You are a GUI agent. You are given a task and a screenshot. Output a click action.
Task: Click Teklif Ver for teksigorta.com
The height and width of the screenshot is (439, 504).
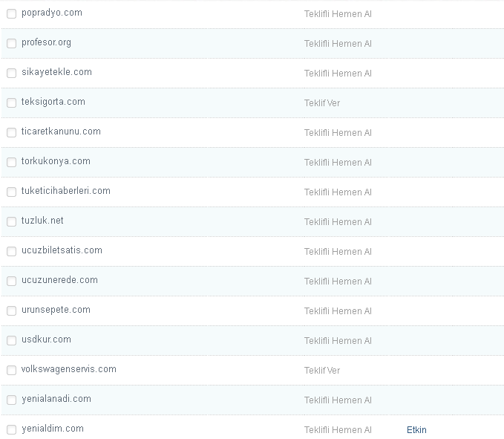point(322,103)
